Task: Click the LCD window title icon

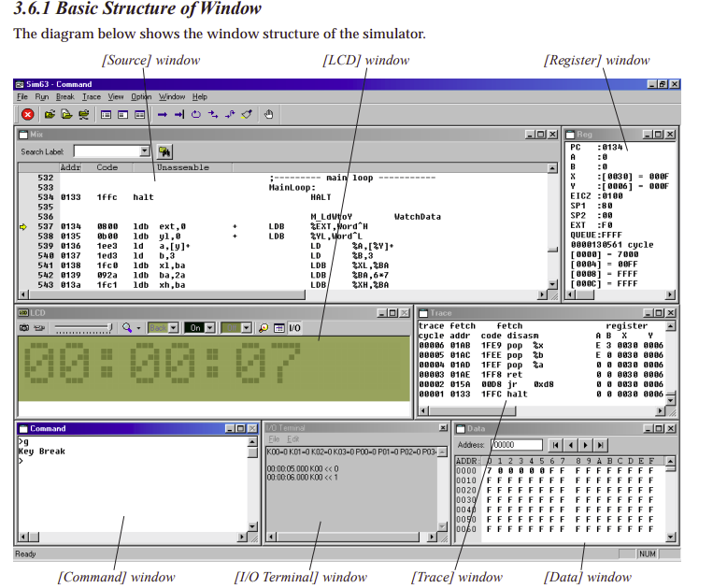Action: (23, 313)
